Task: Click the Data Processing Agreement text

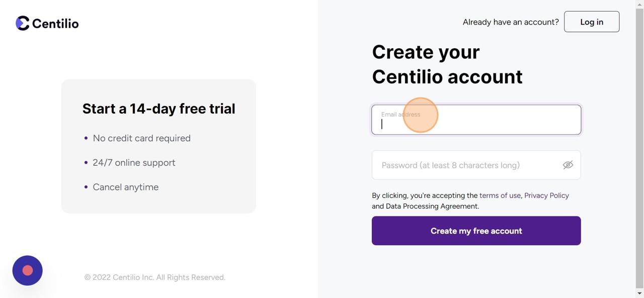Action: tap(432, 206)
